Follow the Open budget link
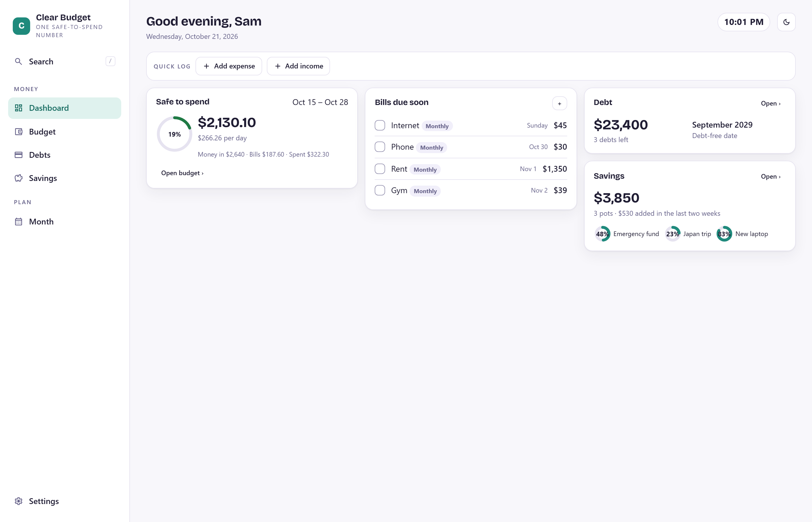Screen dimensions: 812x522 (x=182, y=173)
